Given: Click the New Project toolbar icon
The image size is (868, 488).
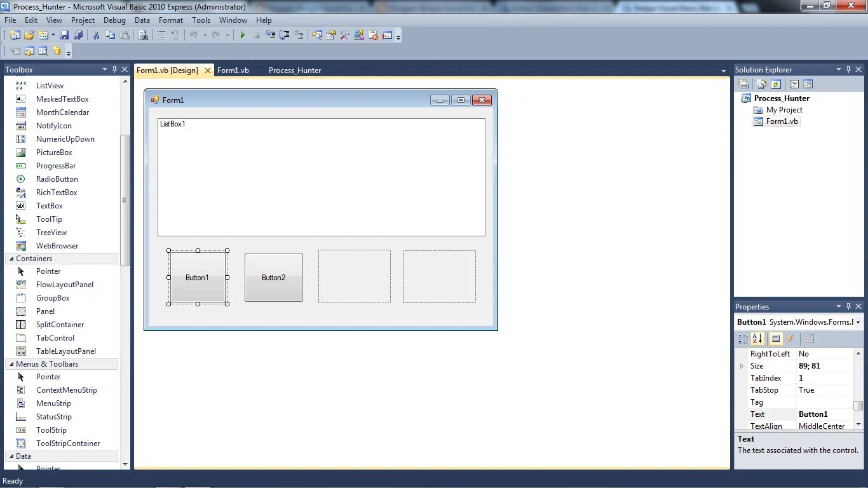Looking at the screenshot, I should coord(14,35).
